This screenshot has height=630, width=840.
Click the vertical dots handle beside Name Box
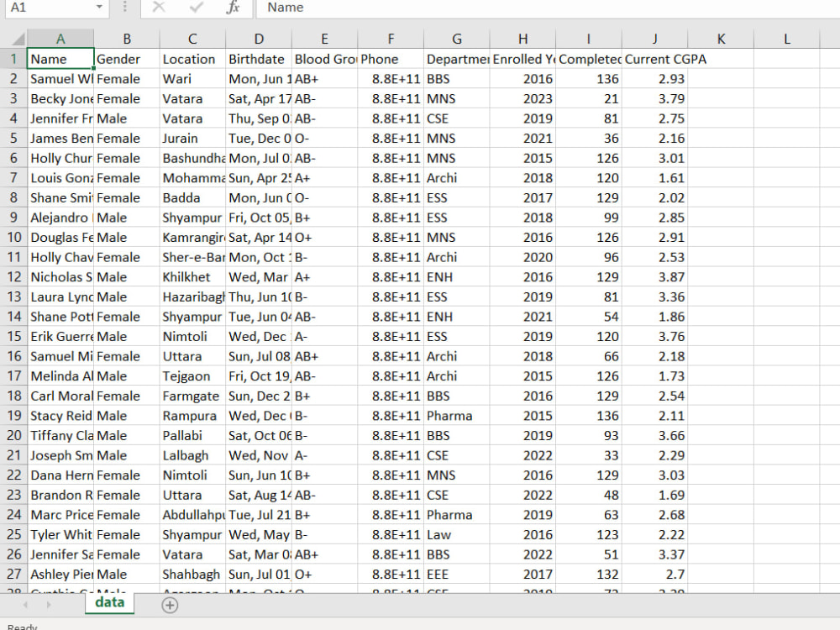(x=123, y=8)
